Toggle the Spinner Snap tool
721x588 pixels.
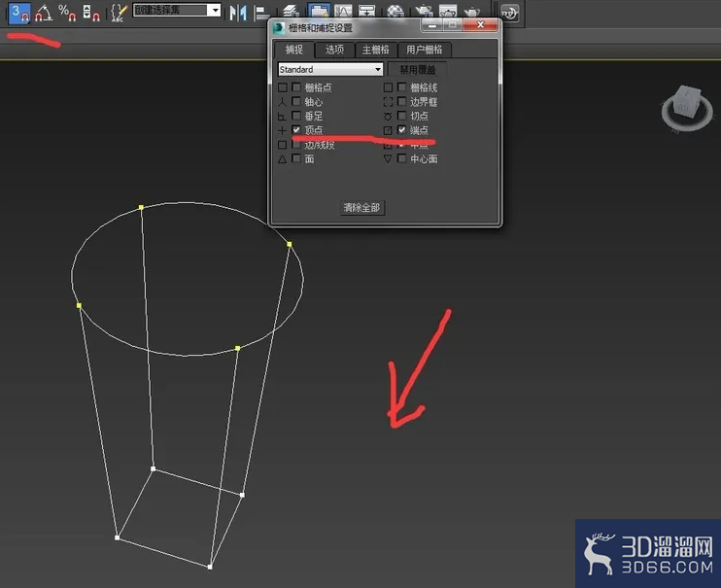pyautogui.click(x=91, y=13)
